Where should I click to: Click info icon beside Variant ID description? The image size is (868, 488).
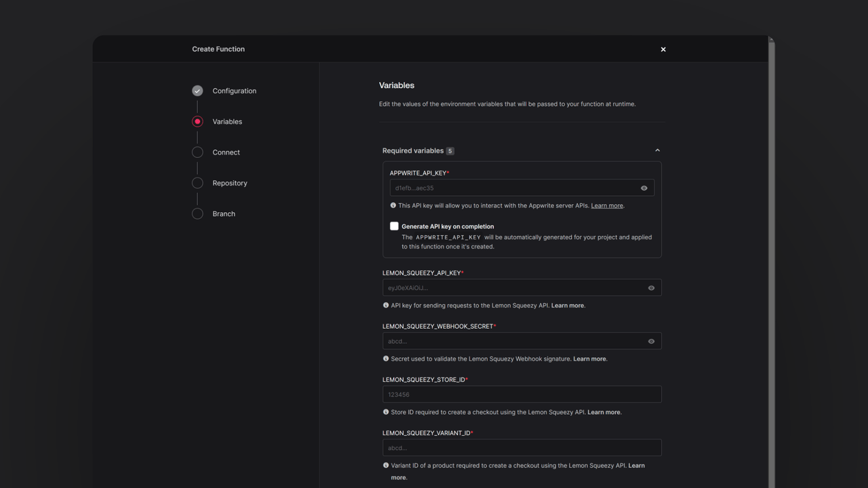point(386,466)
